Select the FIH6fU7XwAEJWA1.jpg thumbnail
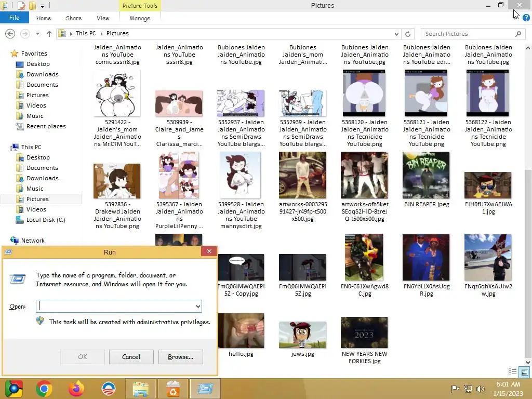Viewport: 532px width, 399px height. (x=488, y=185)
